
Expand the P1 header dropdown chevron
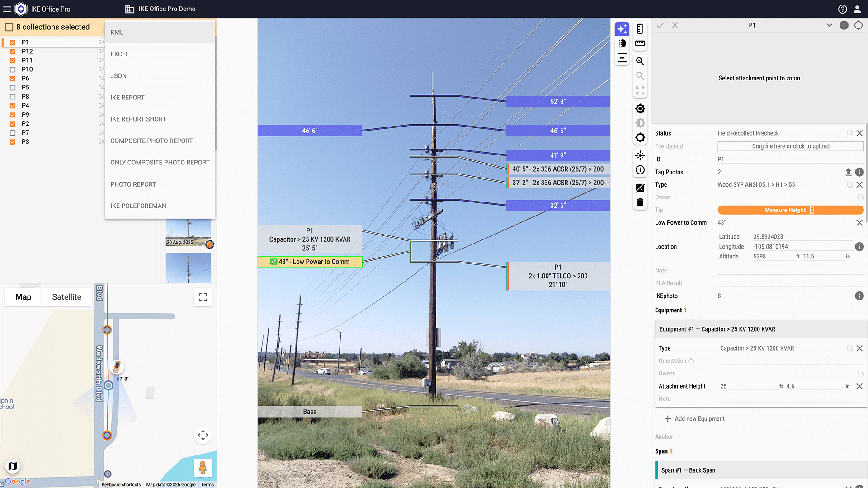click(830, 25)
